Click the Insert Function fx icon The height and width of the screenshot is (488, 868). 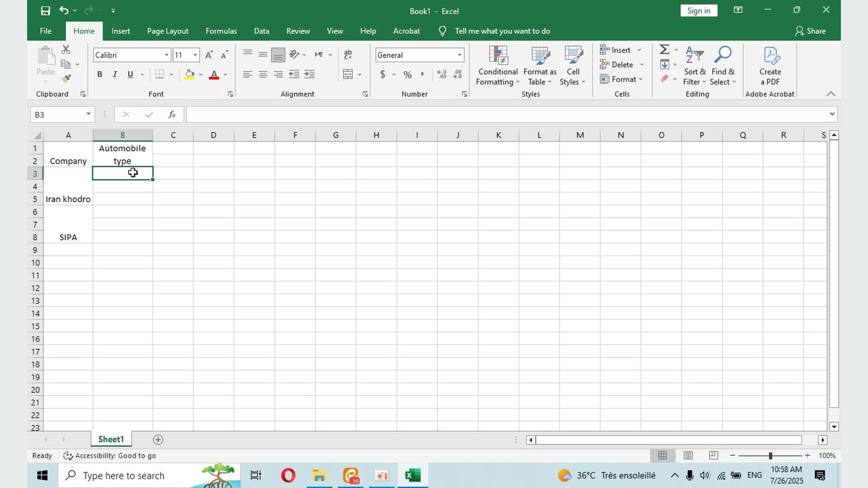coord(172,115)
